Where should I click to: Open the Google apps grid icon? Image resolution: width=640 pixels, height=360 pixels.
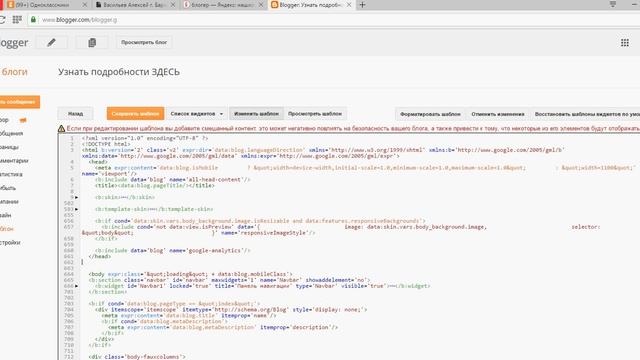pos(624,43)
